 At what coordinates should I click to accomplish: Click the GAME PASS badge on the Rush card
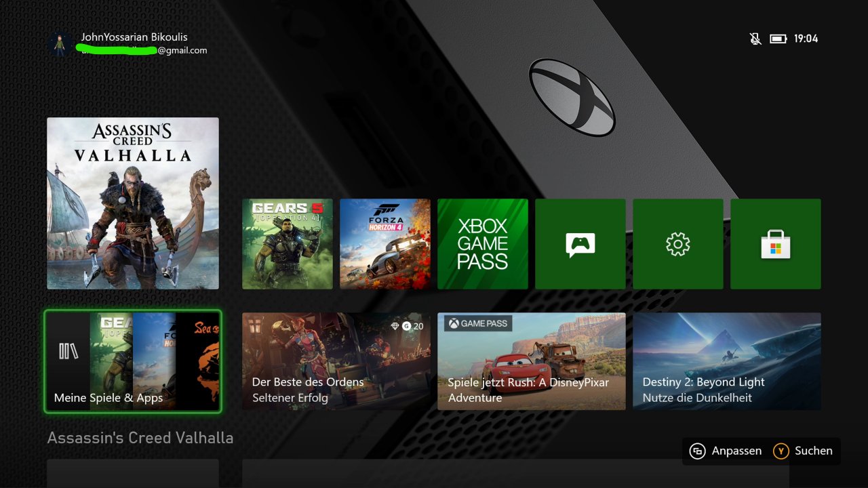[x=478, y=323]
